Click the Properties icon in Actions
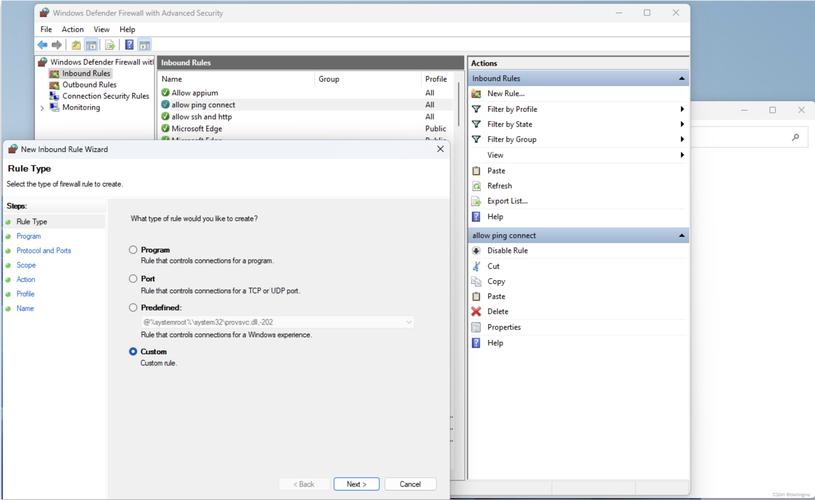 [476, 327]
